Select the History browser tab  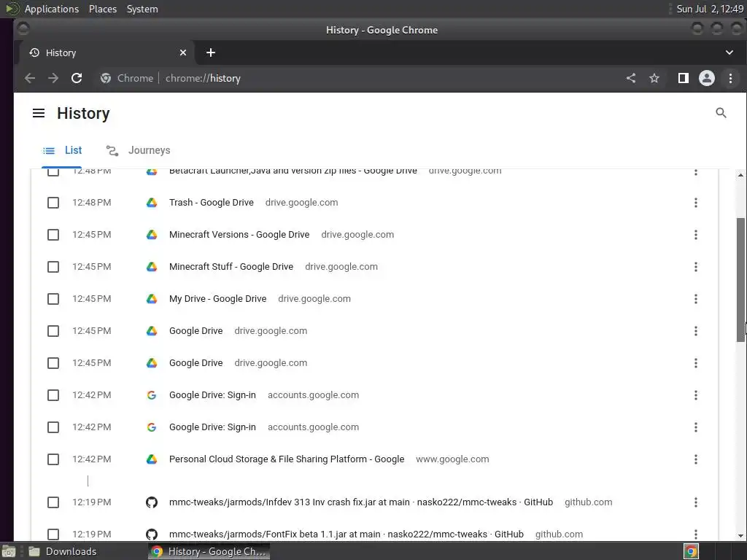106,52
